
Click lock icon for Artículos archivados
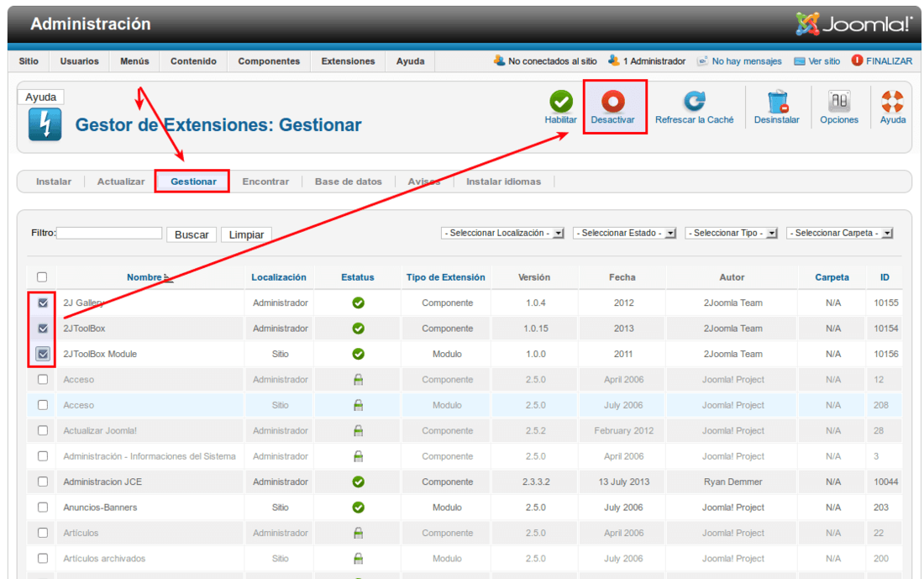pyautogui.click(x=359, y=558)
